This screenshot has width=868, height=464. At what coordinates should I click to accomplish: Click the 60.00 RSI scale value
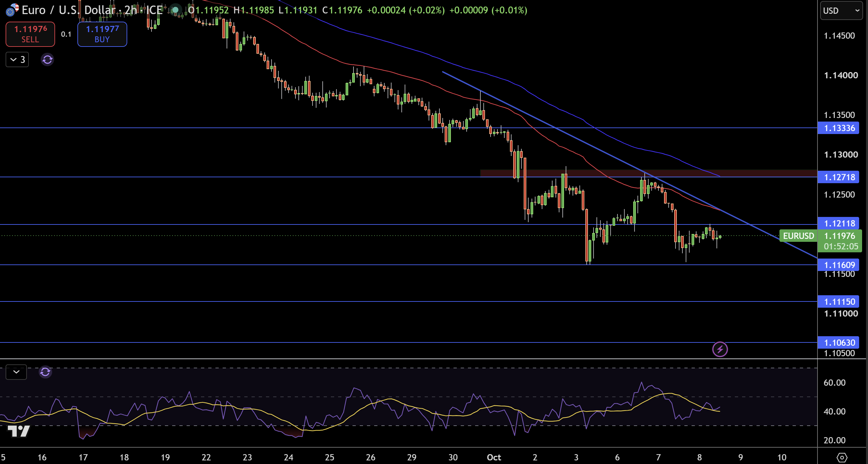(834, 382)
